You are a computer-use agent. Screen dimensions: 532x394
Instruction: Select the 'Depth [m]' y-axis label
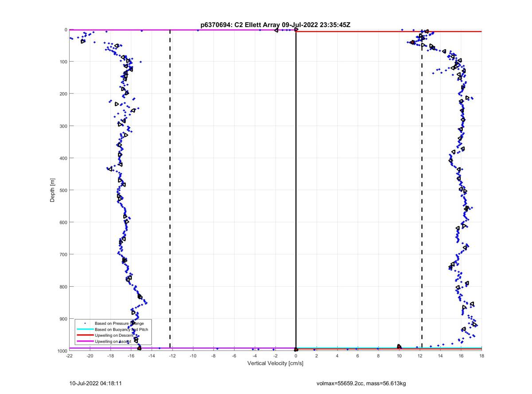52,190
